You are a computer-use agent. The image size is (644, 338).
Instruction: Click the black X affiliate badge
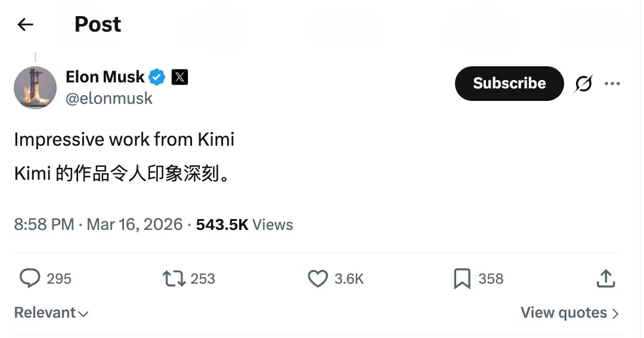[x=179, y=77]
